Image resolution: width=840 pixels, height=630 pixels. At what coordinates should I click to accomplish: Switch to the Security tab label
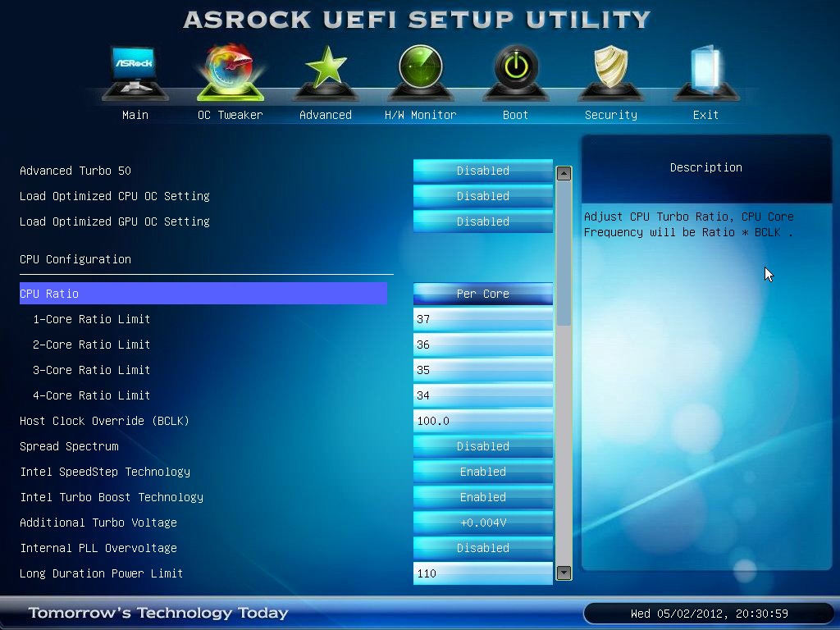pyautogui.click(x=610, y=115)
